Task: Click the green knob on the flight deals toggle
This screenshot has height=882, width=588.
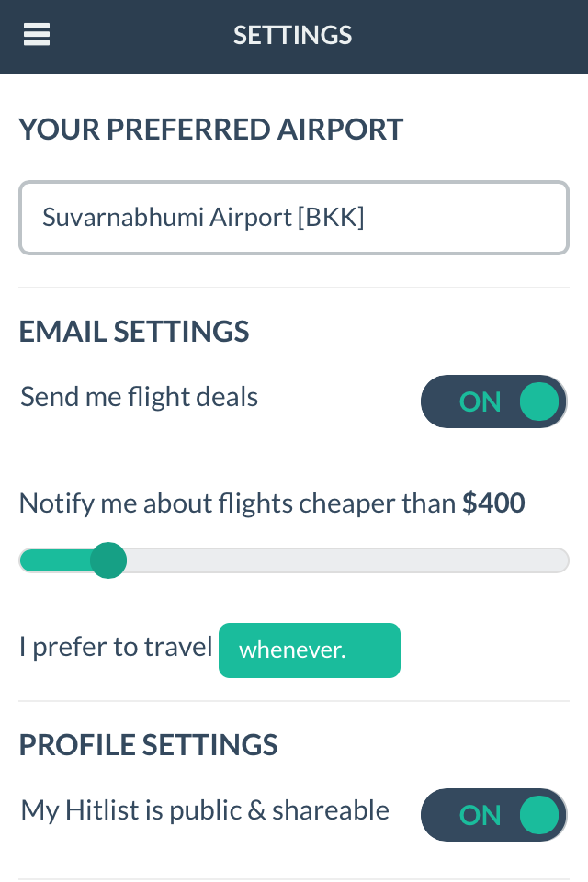Action: 539,401
